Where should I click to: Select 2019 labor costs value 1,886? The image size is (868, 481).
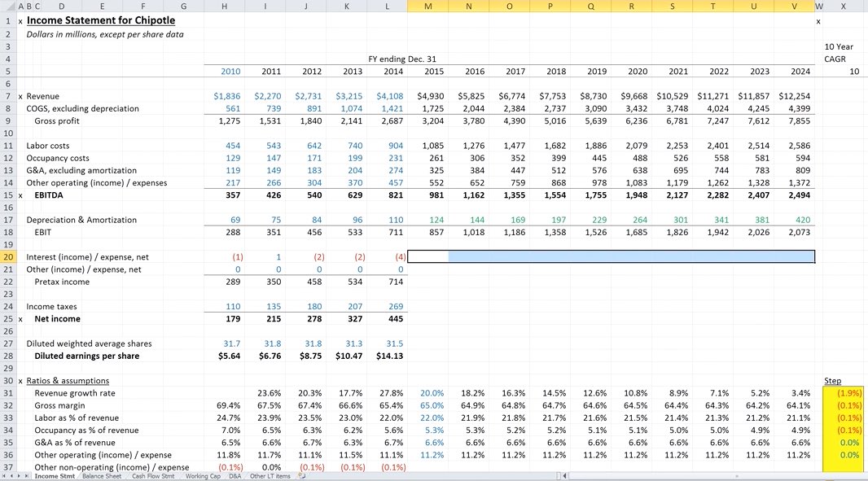(596, 146)
